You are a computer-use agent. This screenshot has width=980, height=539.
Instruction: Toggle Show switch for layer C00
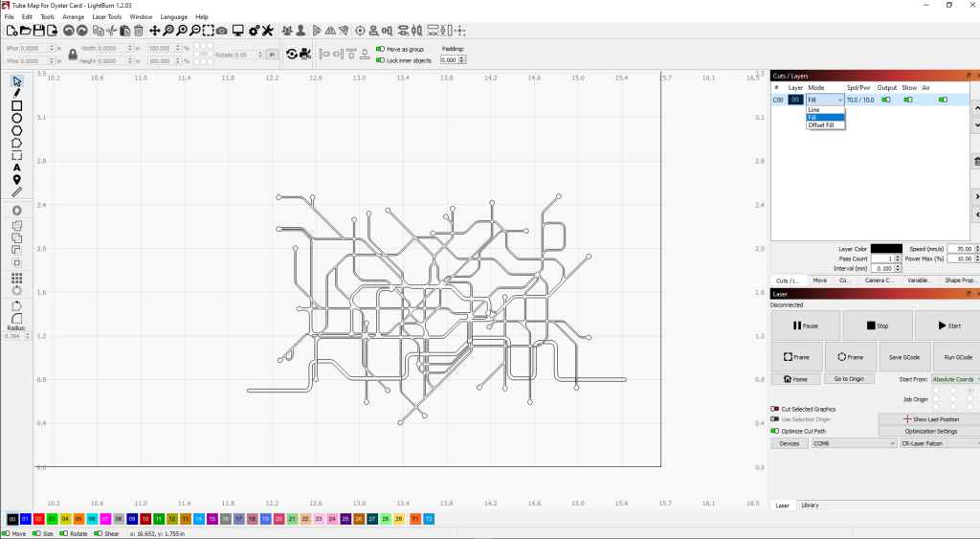[x=908, y=100]
